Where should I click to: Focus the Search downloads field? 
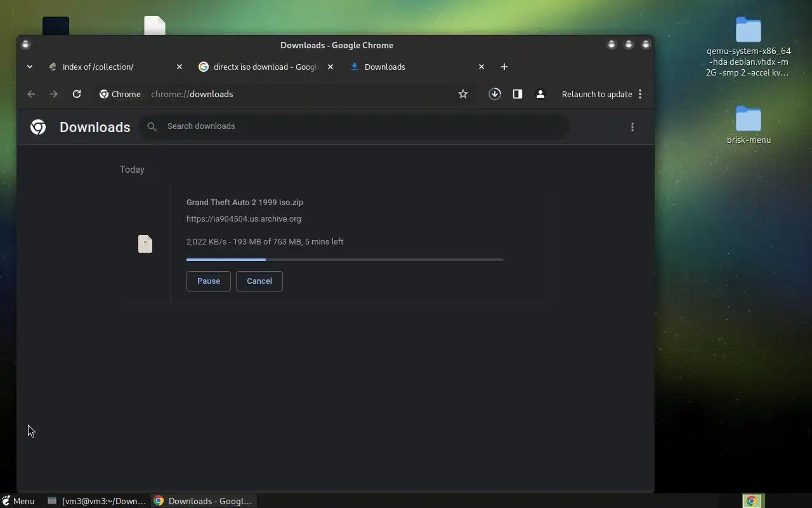pyautogui.click(x=353, y=126)
